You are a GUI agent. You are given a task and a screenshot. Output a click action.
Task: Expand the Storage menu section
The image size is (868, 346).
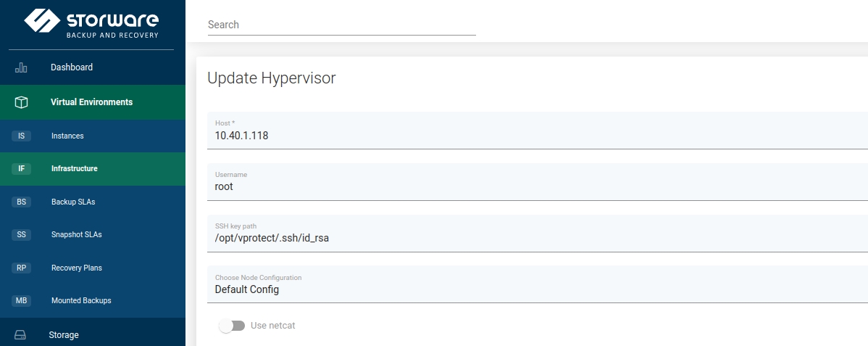click(x=64, y=335)
